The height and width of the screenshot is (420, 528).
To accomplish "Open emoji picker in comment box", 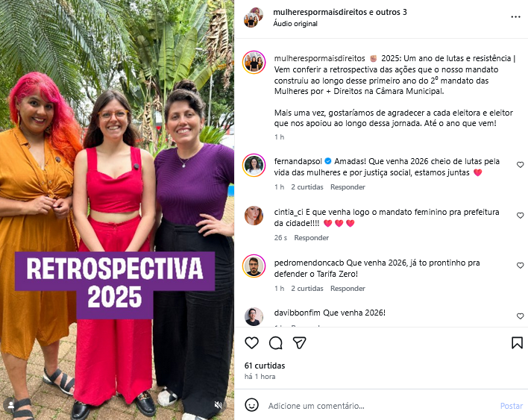I will tap(251, 405).
